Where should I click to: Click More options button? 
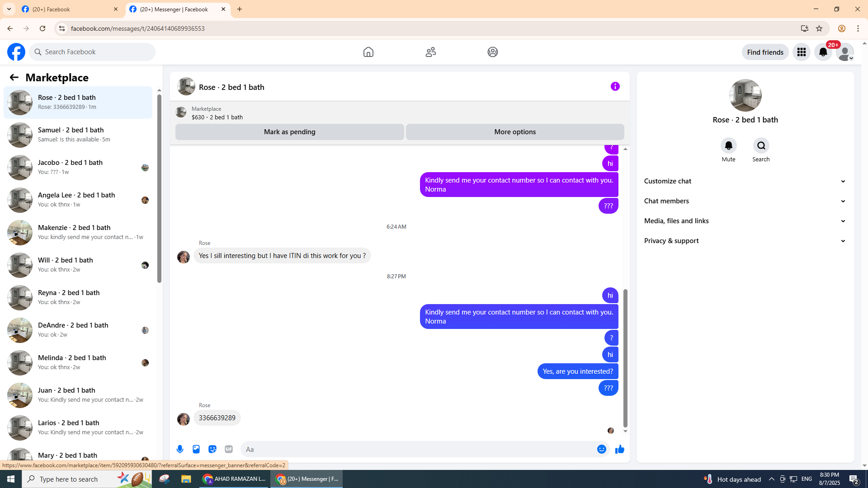(515, 132)
